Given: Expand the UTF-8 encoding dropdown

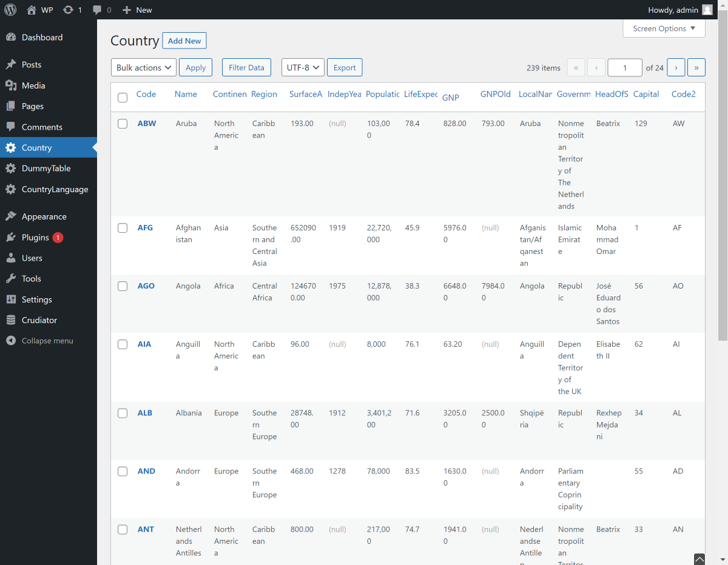Looking at the screenshot, I should [x=303, y=67].
